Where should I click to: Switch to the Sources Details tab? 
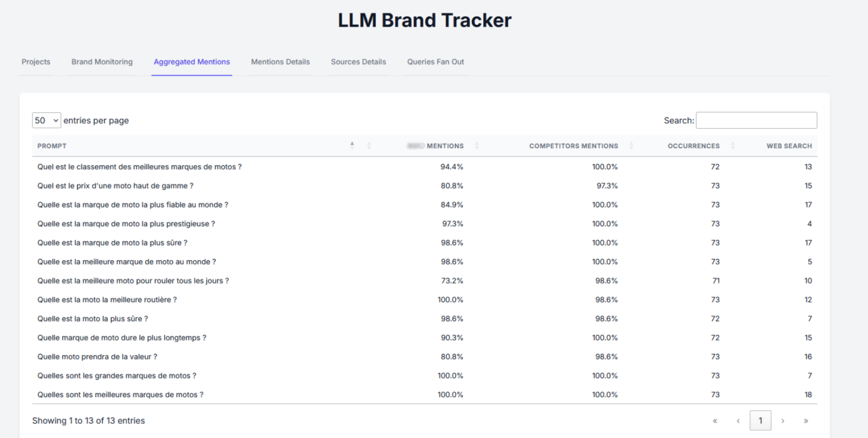pos(358,62)
